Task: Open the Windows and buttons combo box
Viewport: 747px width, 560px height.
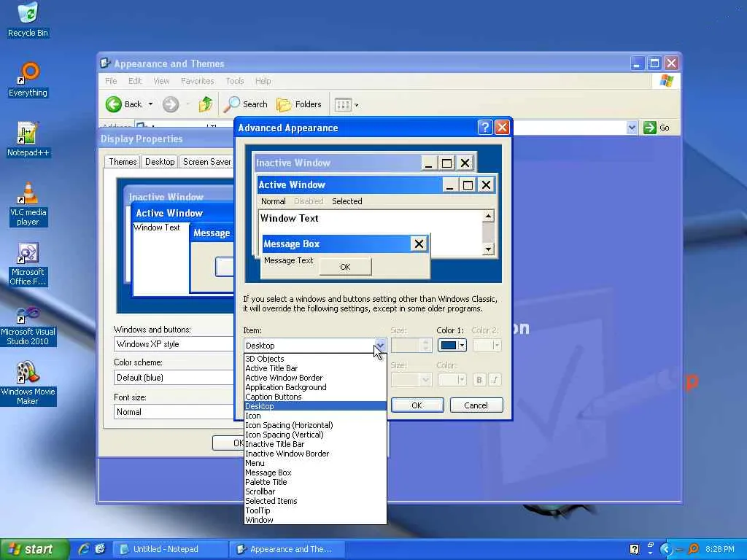Action: click(x=174, y=344)
